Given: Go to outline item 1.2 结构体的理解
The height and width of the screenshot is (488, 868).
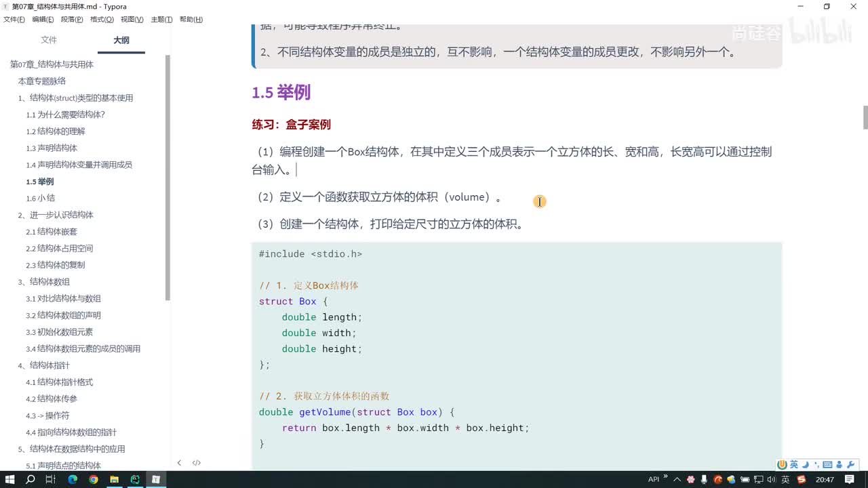Looking at the screenshot, I should [56, 131].
